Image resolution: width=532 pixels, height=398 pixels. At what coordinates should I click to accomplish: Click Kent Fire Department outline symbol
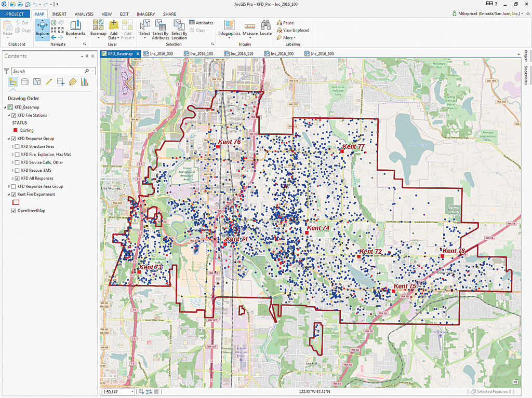(16, 202)
